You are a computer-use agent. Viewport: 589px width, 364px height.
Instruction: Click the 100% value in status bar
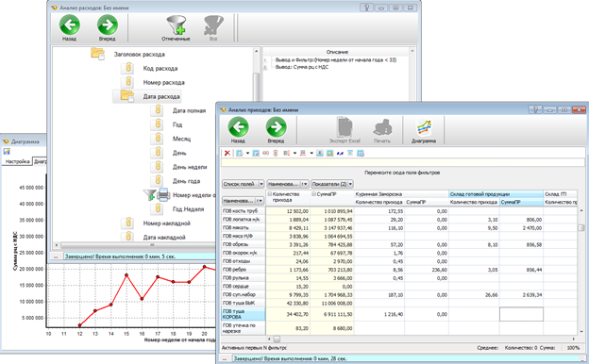click(573, 348)
